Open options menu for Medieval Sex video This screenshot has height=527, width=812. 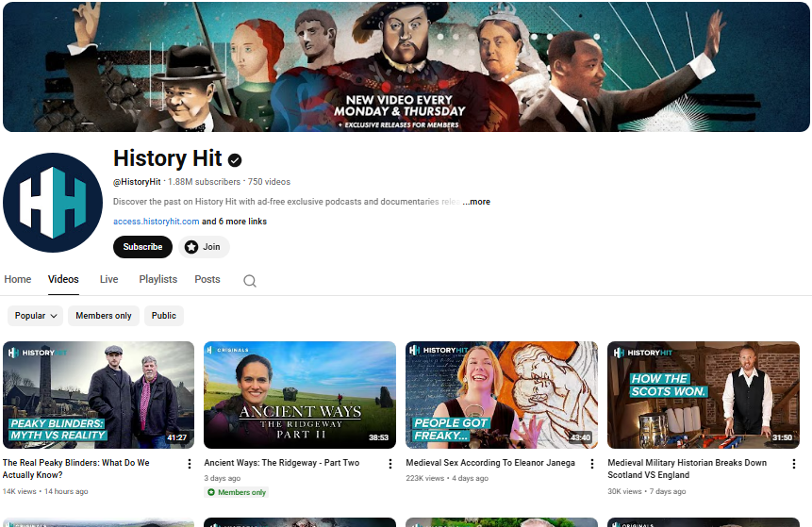(592, 464)
